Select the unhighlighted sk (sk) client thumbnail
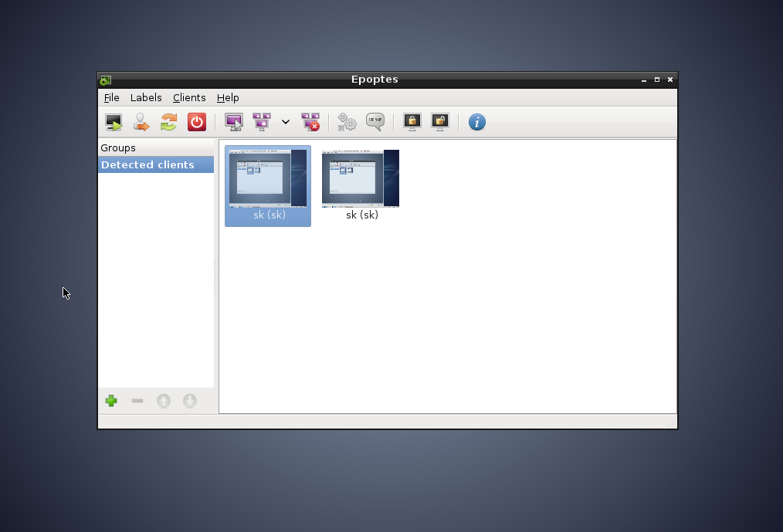 tap(361, 186)
